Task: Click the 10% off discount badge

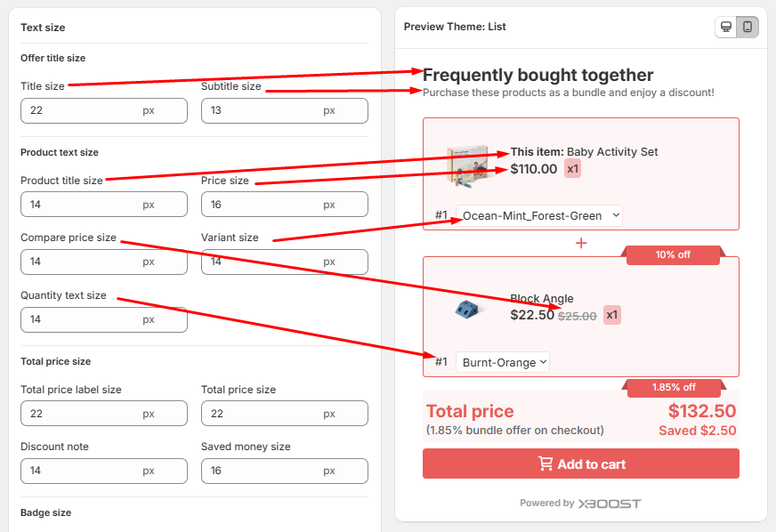Action: pos(673,255)
